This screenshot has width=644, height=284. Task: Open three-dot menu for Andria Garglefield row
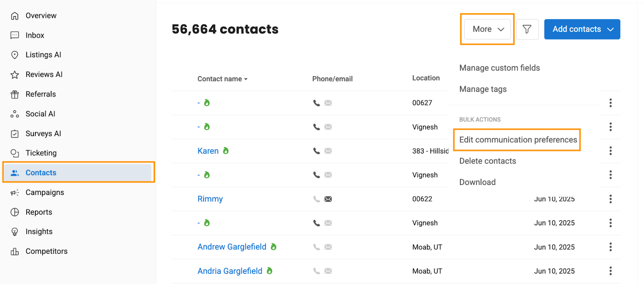point(610,271)
